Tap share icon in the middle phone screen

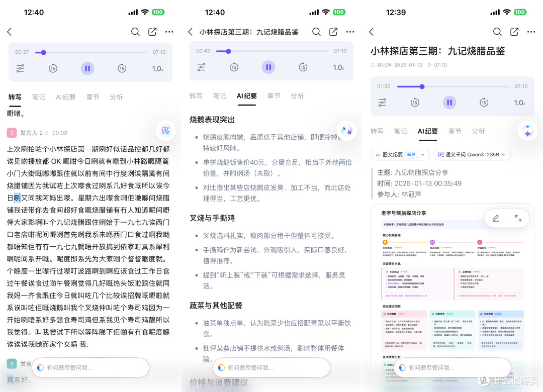[333, 32]
